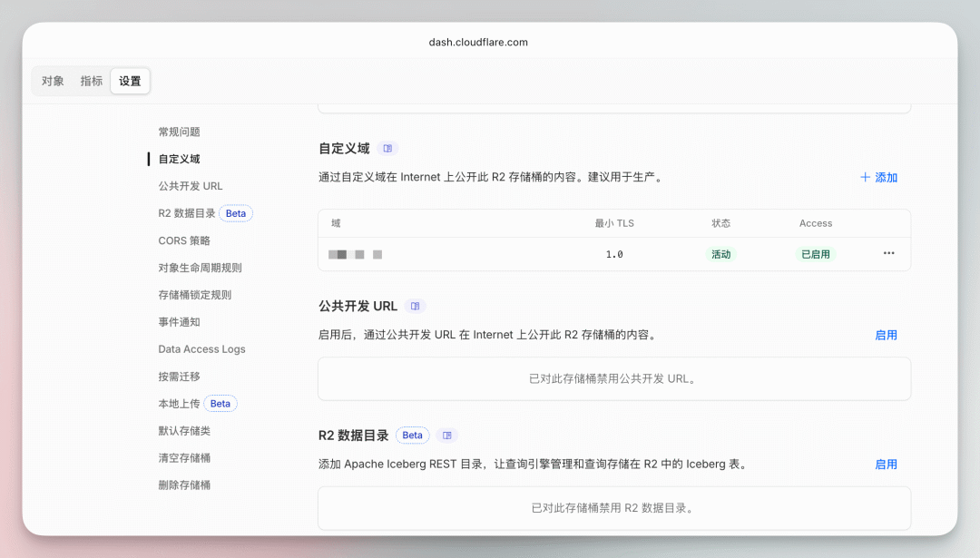Screen dimensions: 980x558
Task: Open R2 数据目录 sidebar item
Action: 187,213
